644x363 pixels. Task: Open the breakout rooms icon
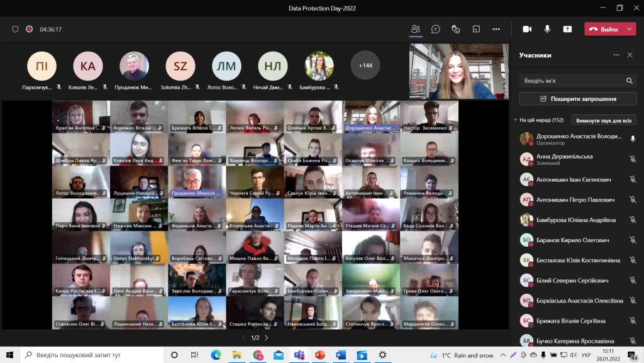(476, 29)
